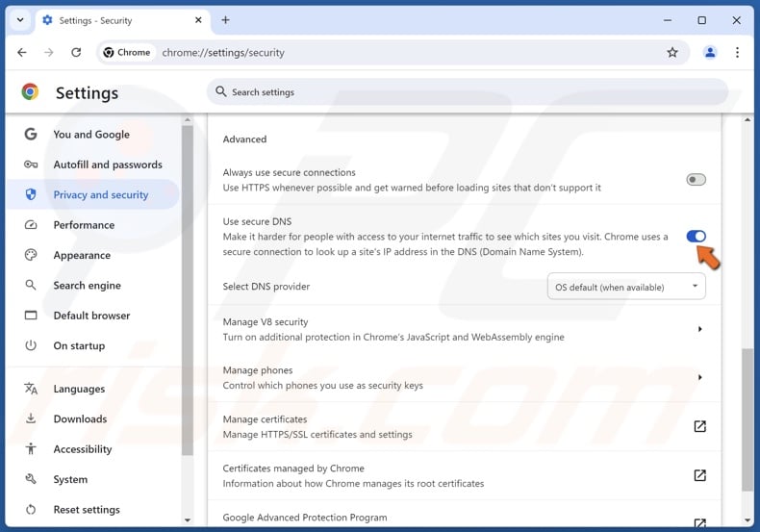The image size is (760, 532).
Task: Click the forward navigation arrow
Action: click(48, 52)
